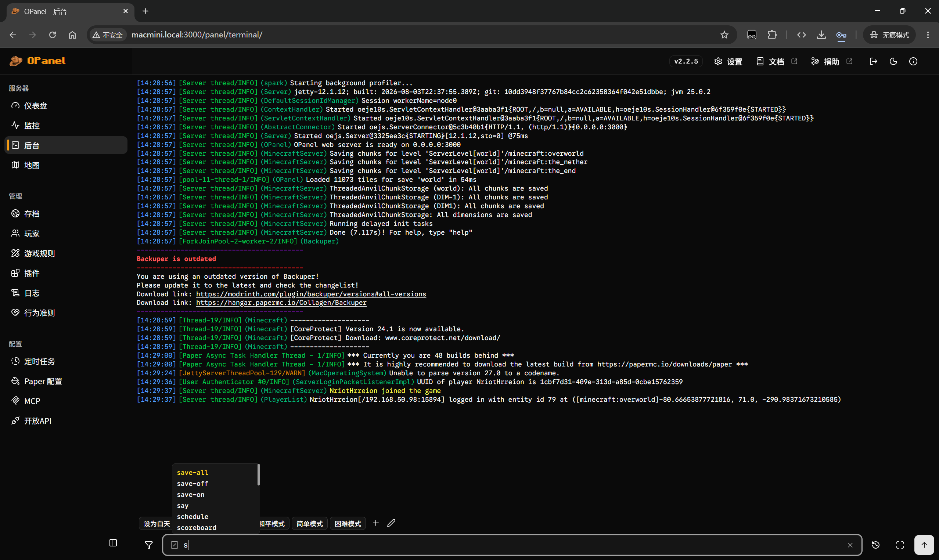Click the info icon in header

pos(913,62)
